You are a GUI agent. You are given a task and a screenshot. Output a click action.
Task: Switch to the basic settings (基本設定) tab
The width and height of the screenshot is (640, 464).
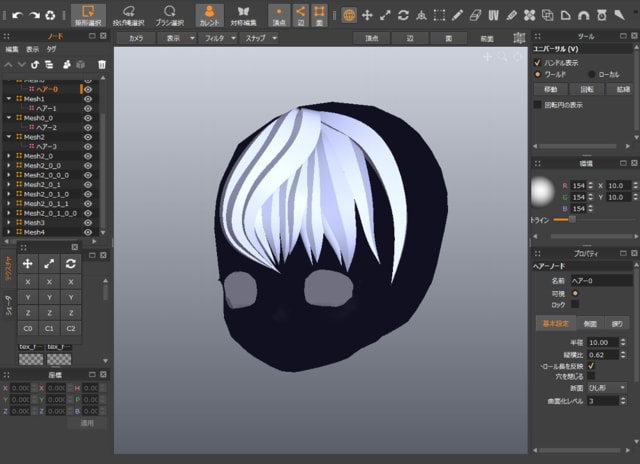[x=556, y=324]
